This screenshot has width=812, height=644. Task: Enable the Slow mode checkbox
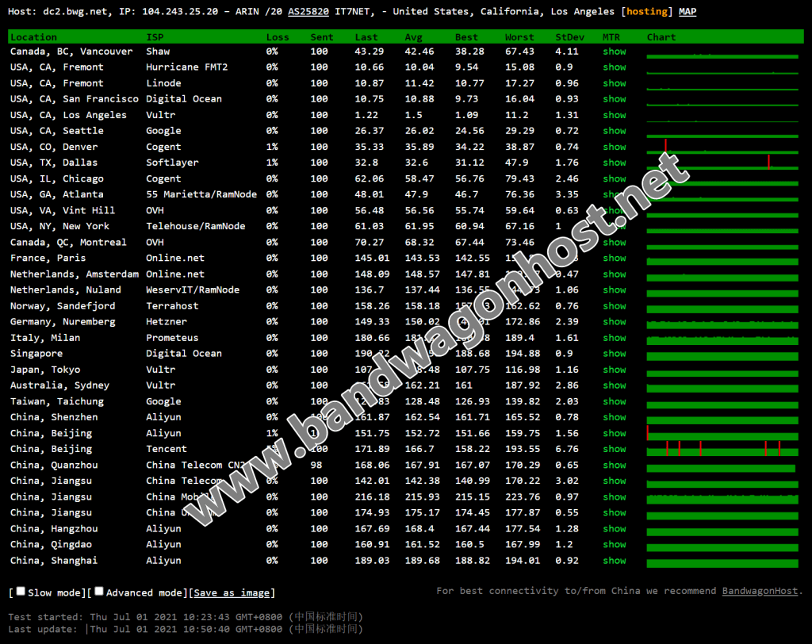[x=21, y=591]
